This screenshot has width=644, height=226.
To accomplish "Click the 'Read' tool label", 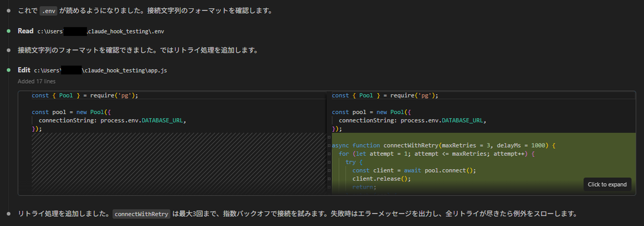I will point(26,31).
